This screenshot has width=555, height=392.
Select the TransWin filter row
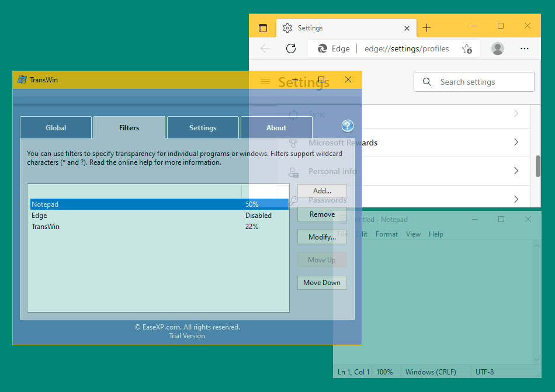coord(159,227)
